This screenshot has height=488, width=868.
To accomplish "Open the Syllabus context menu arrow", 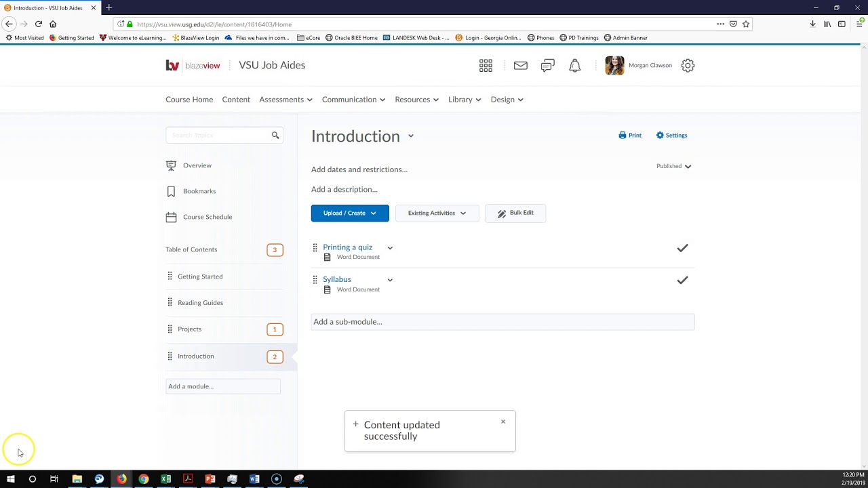I will coord(390,280).
